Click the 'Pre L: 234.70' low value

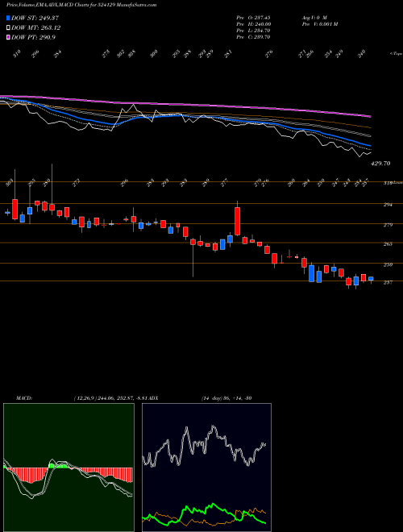pyautogui.click(x=253, y=31)
